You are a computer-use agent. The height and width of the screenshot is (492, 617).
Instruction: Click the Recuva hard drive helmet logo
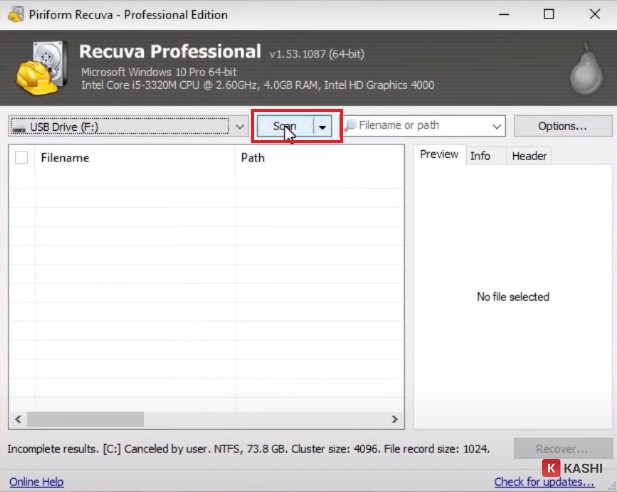click(41, 67)
